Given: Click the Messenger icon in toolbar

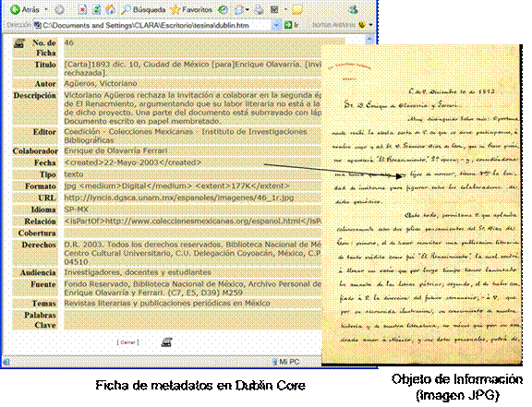Looking at the screenshot, I should (x=353, y=10).
